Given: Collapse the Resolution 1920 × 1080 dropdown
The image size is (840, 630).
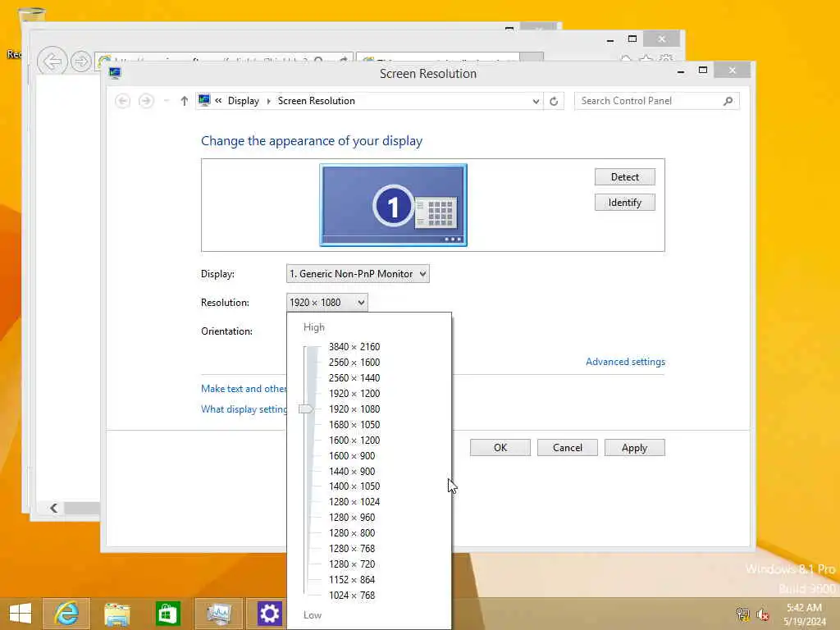Looking at the screenshot, I should tap(326, 303).
